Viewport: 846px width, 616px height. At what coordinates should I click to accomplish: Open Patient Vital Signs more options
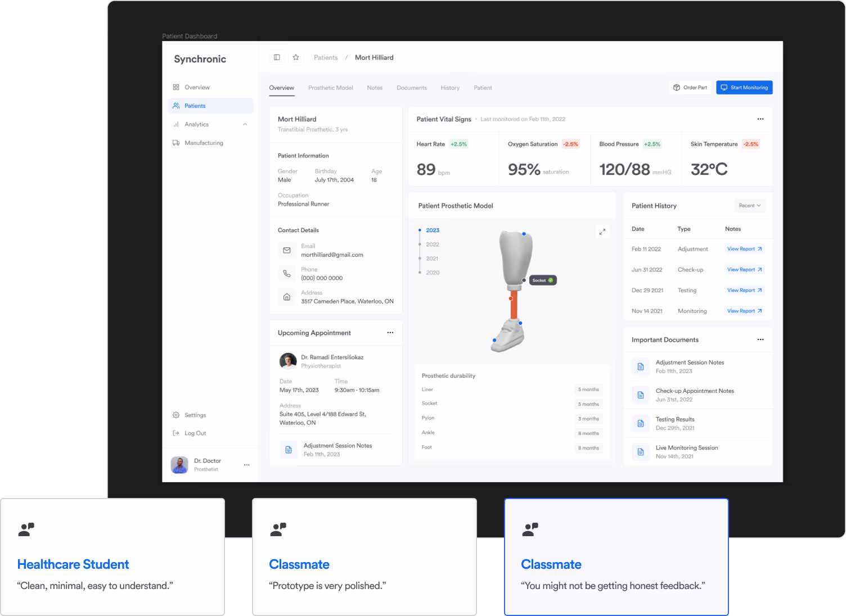point(760,119)
